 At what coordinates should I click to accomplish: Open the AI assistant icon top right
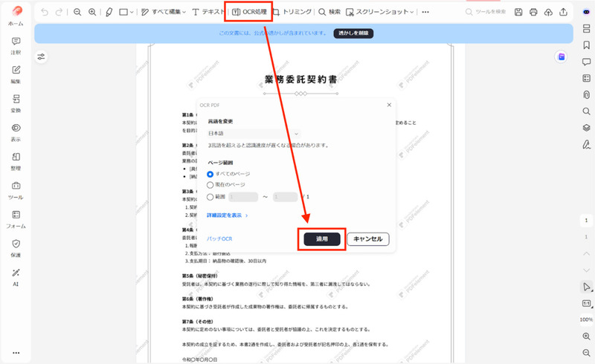coord(586,12)
